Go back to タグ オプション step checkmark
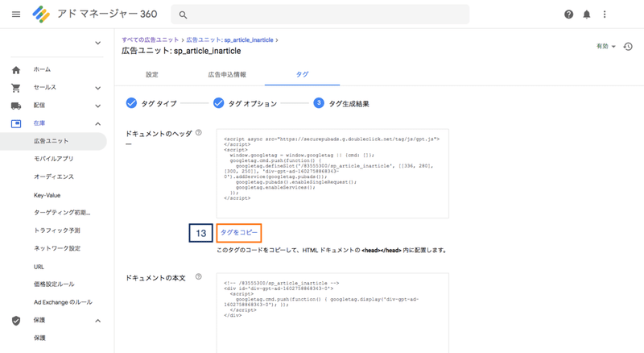This screenshot has height=353, width=644. (x=218, y=103)
